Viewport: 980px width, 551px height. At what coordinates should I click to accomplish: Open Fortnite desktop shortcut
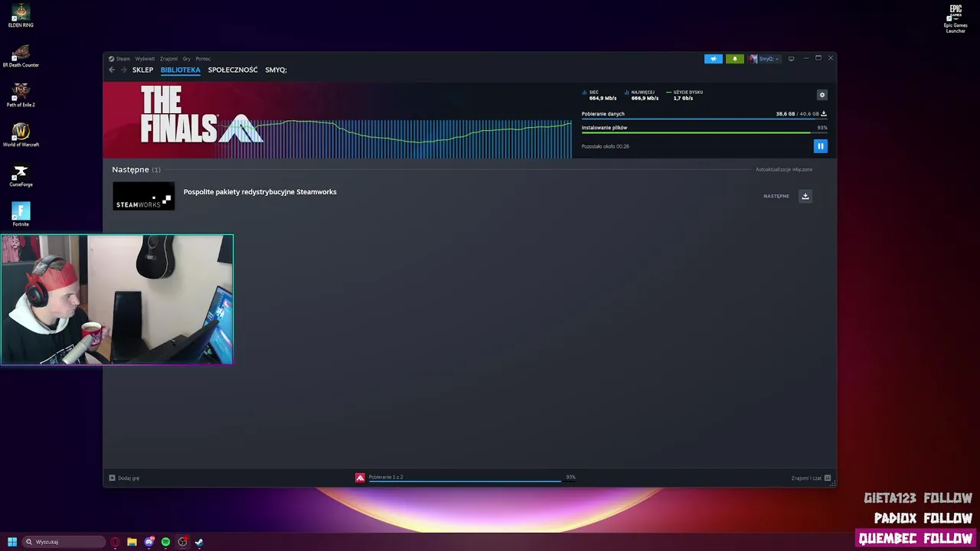(21, 215)
